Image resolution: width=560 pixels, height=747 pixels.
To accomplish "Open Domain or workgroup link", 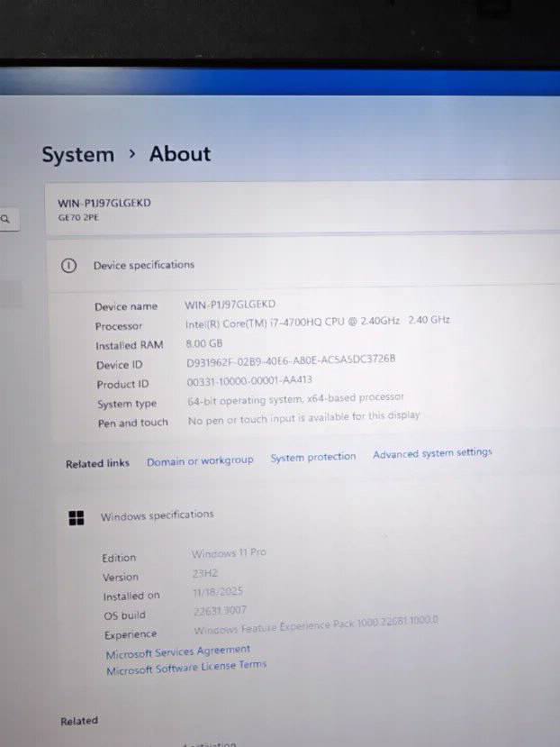I will point(200,461).
